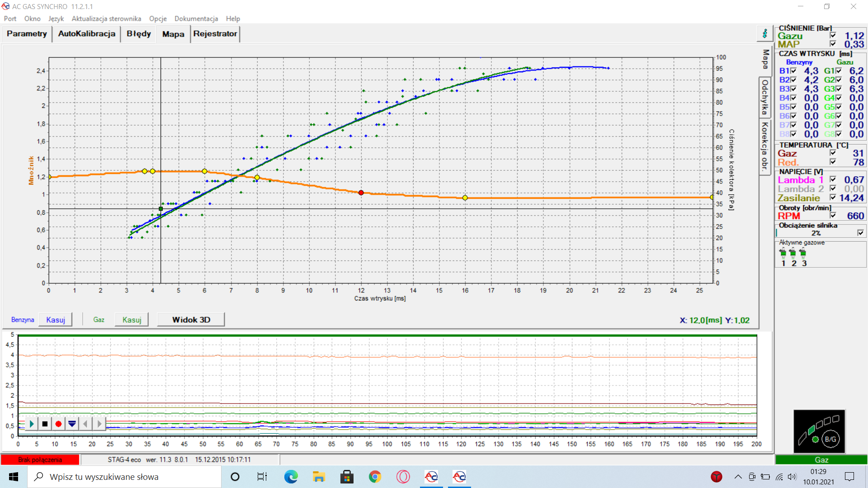Switch to the Błędy tab
868x488 pixels.
tap(138, 34)
